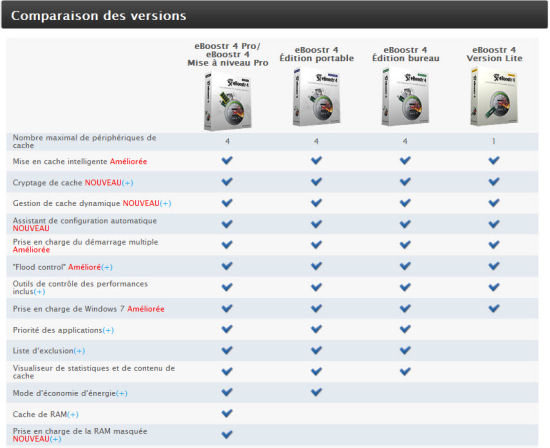This screenshot has width=550, height=448.
Task: Click the portable checkmark for Windows 7 support
Action: [x=316, y=308]
